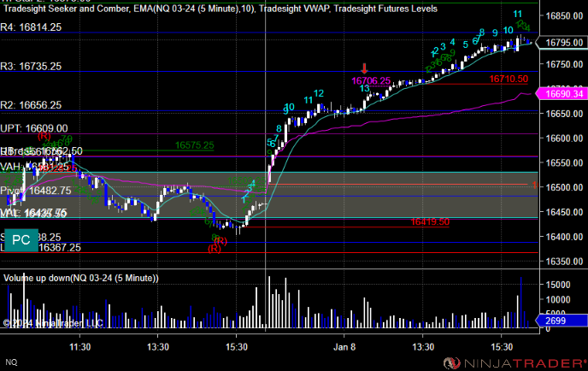Select the Pivot 16482.75 level label
588x371 pixels.
(x=36, y=191)
